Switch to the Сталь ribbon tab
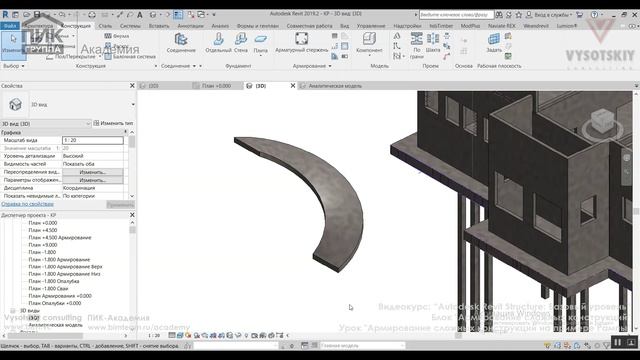The width and height of the screenshot is (640, 360). pyautogui.click(x=105, y=26)
